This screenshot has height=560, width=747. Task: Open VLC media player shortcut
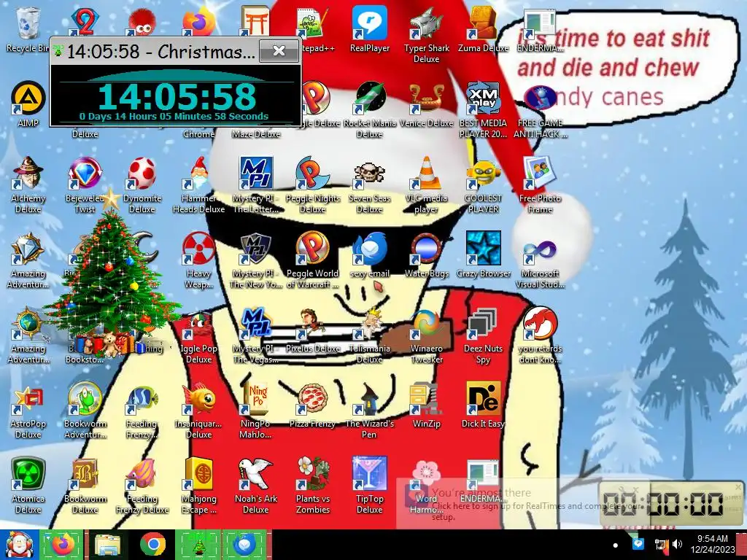(426, 184)
